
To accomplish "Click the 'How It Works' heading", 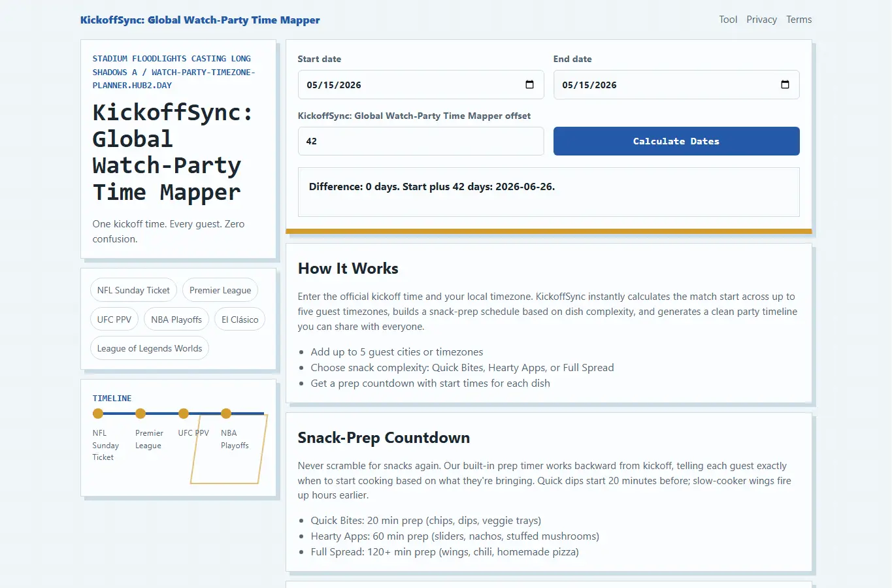I will tap(348, 269).
